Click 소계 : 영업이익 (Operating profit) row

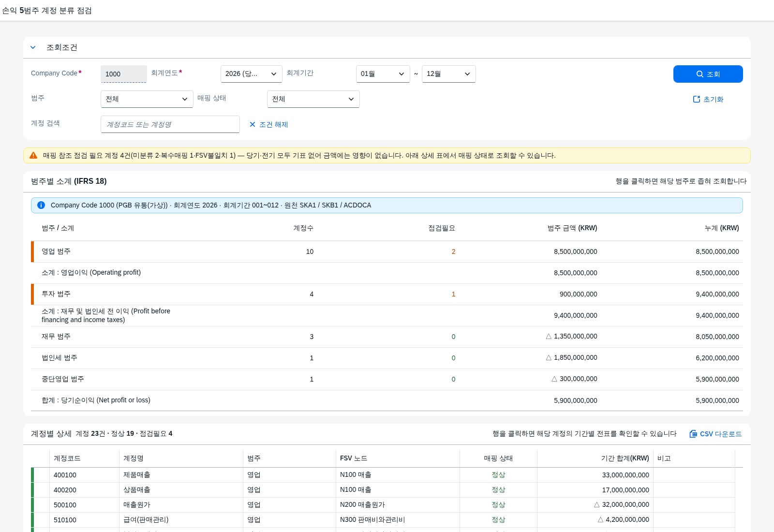[x=387, y=273]
